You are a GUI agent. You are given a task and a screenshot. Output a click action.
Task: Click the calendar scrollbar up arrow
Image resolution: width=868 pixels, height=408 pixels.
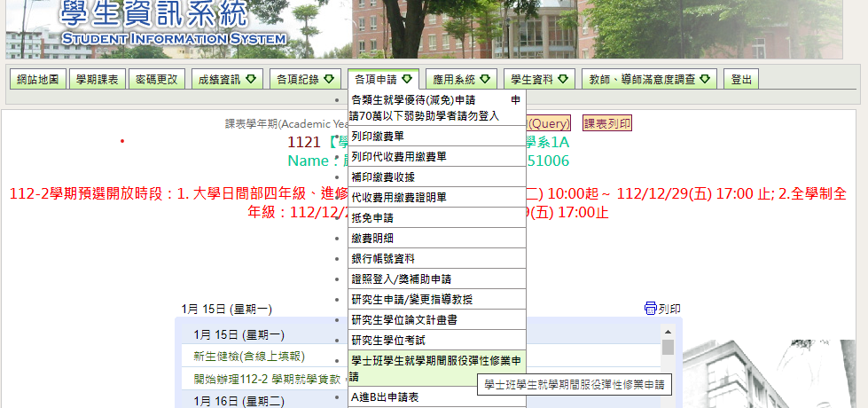pos(668,332)
